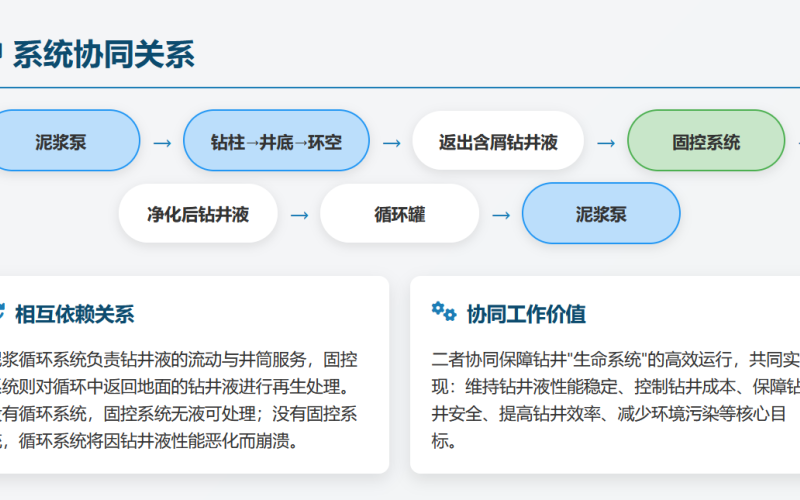Click the 净化后钻井液 flow node
Image resolution: width=800 pixels, height=500 pixels.
pos(198,213)
